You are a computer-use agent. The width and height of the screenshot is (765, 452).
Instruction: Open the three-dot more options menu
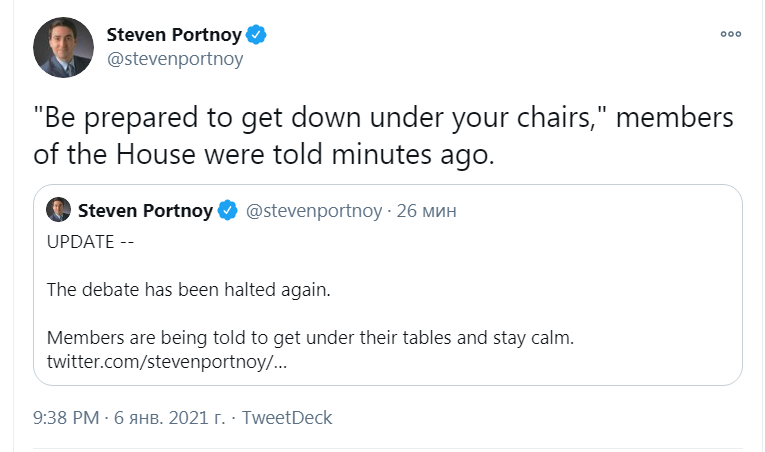click(731, 34)
